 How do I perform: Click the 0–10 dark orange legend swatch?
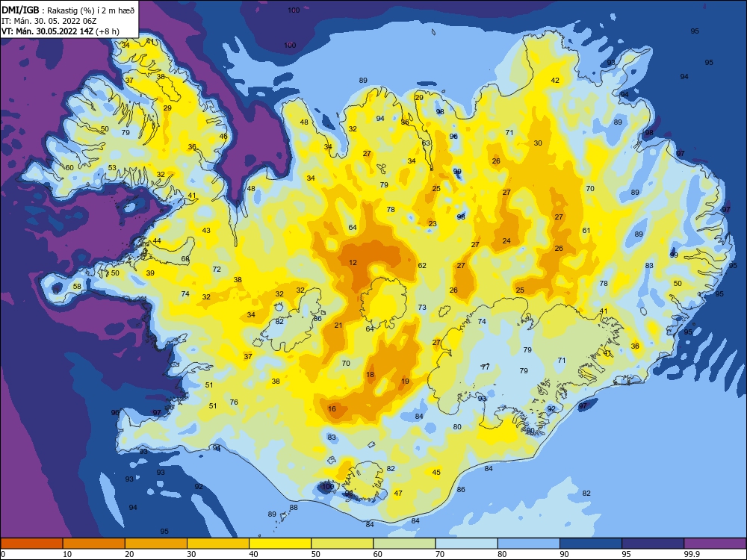pos(31,544)
